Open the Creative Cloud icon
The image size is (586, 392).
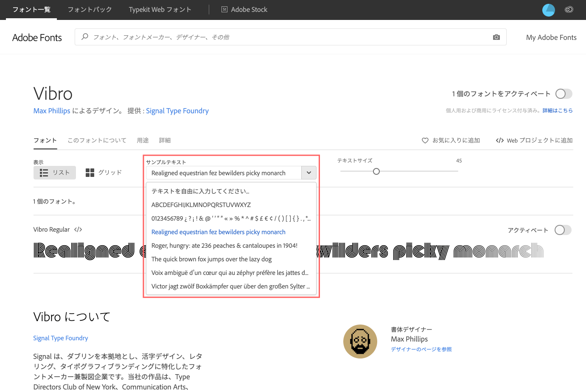coord(569,10)
